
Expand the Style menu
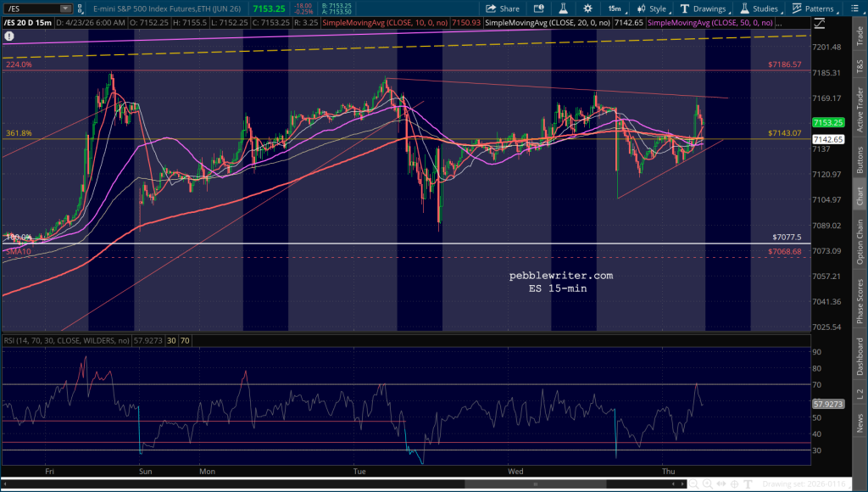651,8
